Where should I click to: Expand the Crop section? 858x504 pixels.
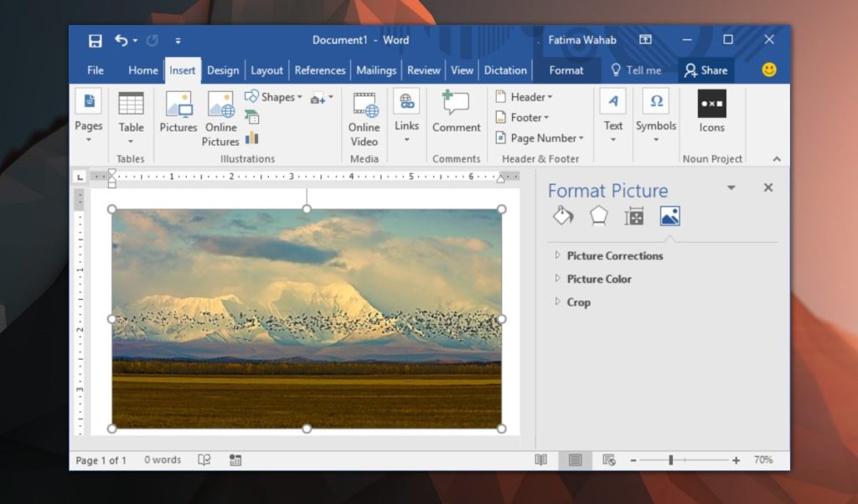577,302
